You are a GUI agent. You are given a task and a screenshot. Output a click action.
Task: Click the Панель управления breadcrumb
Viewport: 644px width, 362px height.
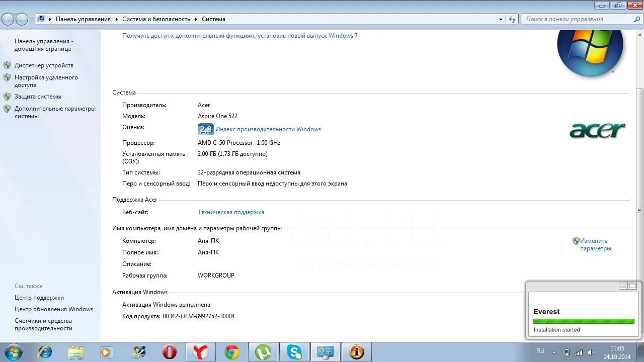click(83, 19)
